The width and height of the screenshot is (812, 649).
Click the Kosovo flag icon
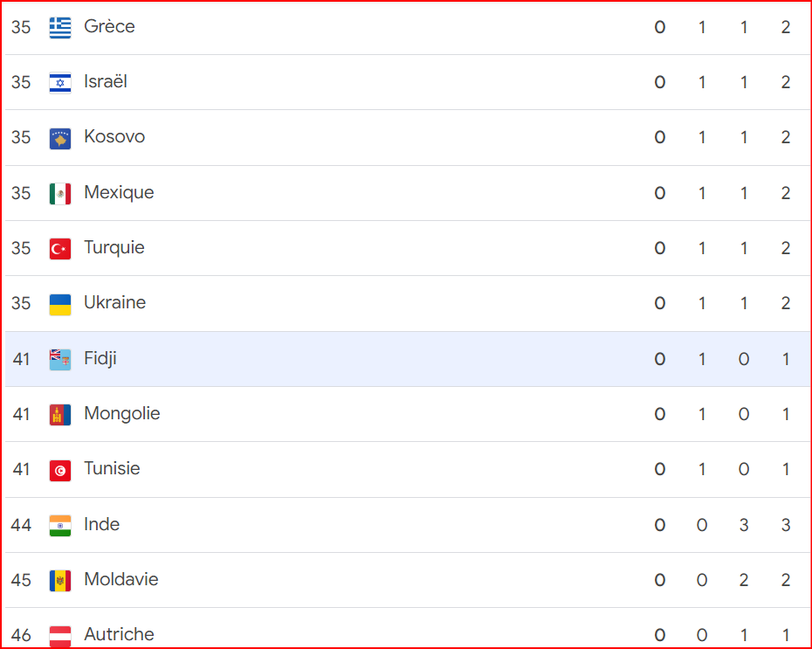[60, 139]
